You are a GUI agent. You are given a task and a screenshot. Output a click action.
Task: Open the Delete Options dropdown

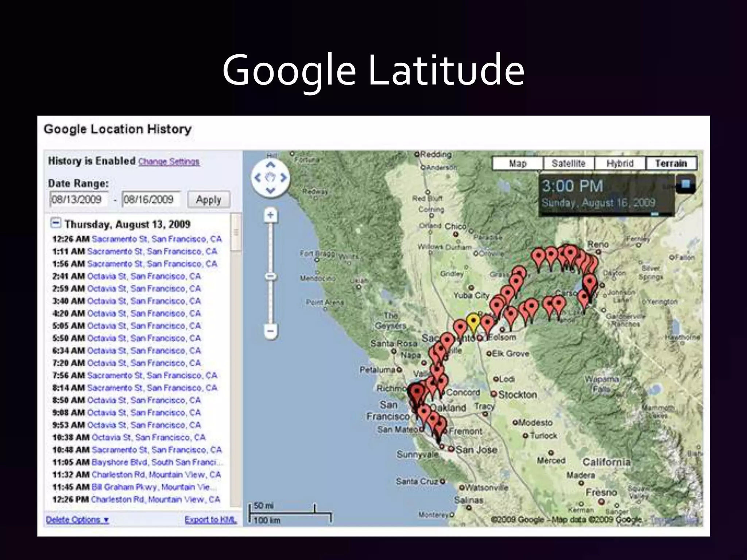(x=77, y=520)
